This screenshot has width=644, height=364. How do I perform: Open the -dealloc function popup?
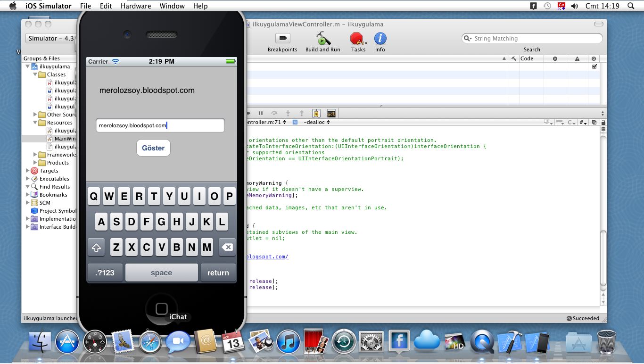click(316, 122)
